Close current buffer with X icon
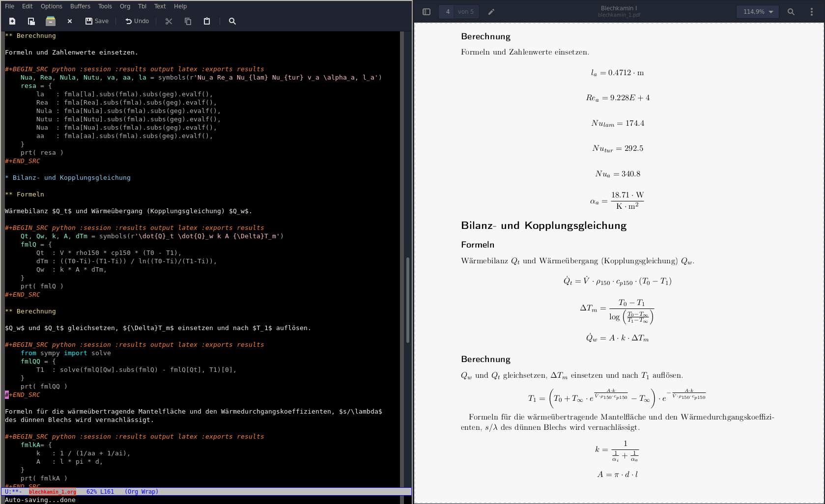 coord(70,21)
